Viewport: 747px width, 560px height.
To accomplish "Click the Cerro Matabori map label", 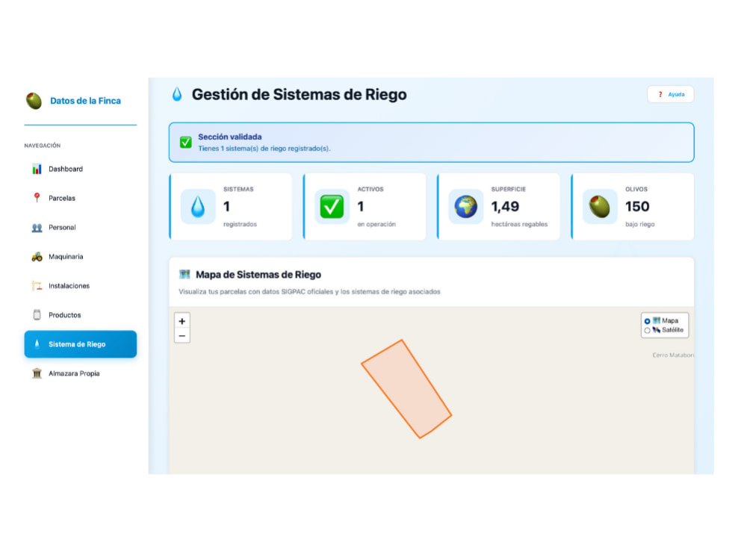I will pyautogui.click(x=673, y=355).
